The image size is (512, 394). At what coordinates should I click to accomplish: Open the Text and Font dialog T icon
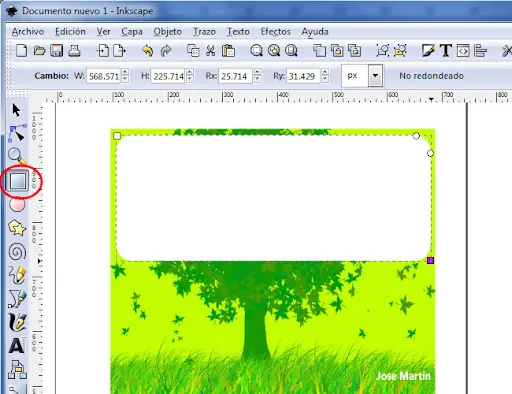[446, 51]
